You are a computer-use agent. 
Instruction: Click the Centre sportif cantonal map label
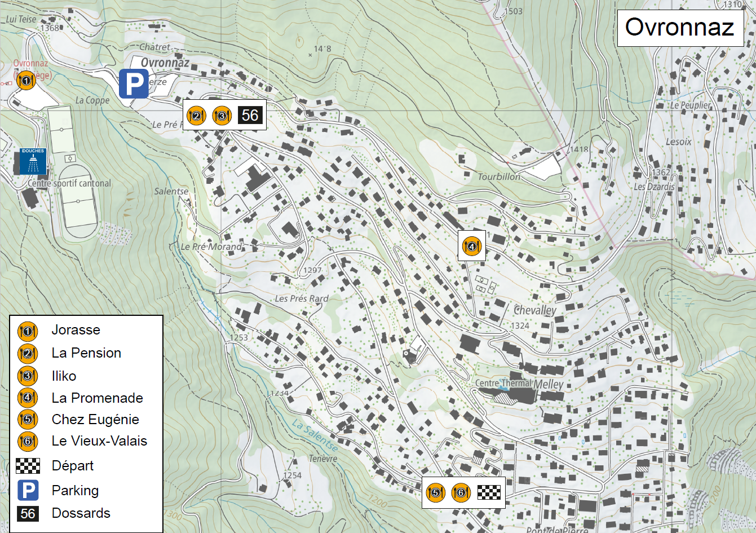pos(69,183)
